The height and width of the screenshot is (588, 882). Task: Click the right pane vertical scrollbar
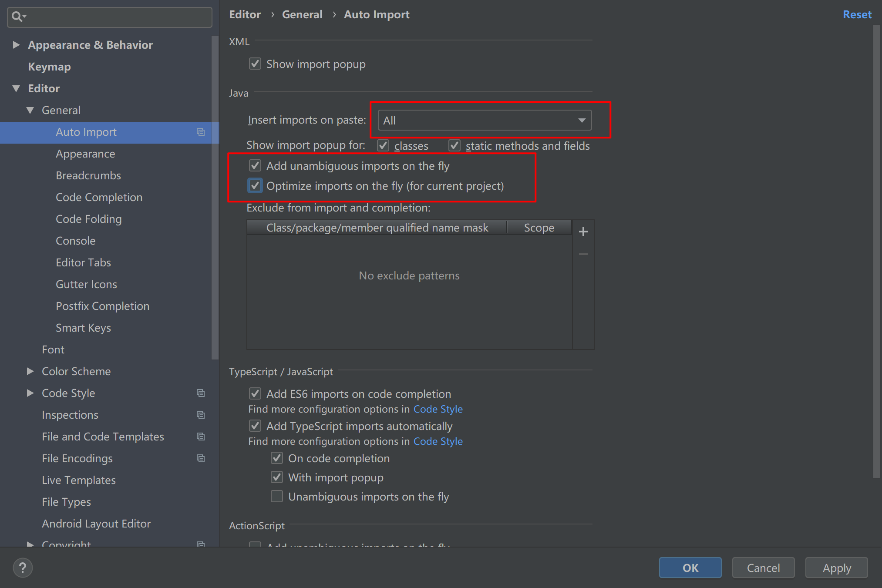(x=876, y=252)
